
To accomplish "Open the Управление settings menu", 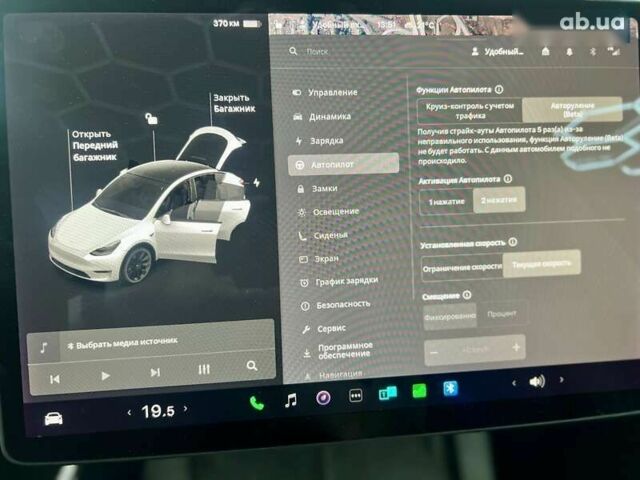I will point(325,93).
